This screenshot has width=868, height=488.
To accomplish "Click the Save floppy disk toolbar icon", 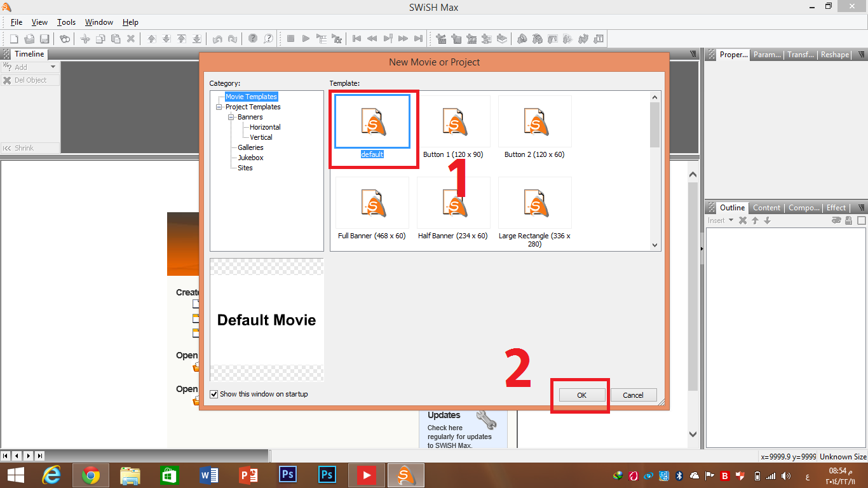I will pyautogui.click(x=44, y=39).
